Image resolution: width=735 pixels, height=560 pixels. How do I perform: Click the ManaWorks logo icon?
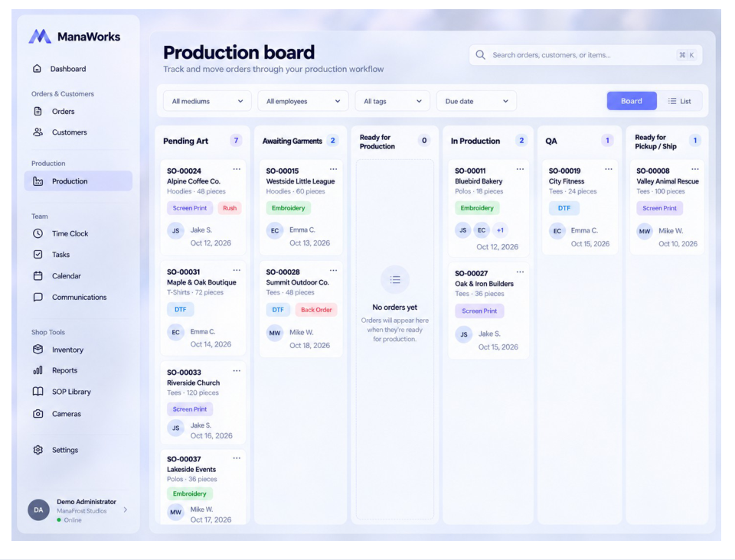point(40,37)
